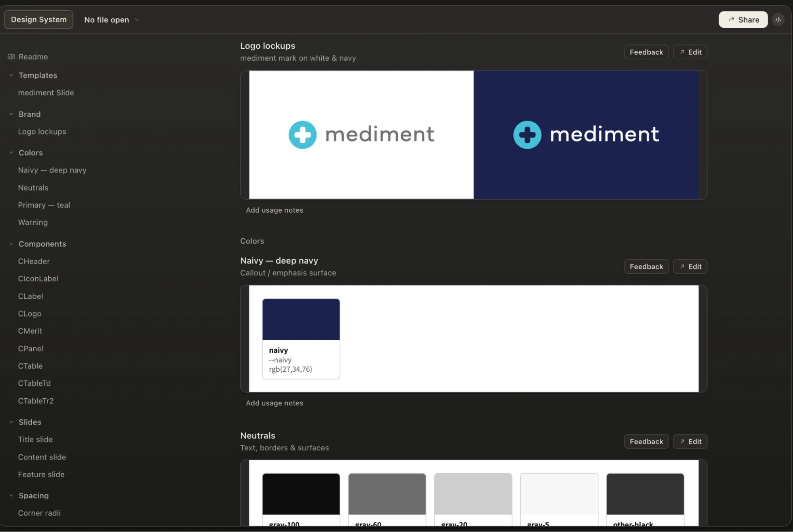The height and width of the screenshot is (532, 793).
Task: Open CLabel component
Action: (31, 296)
